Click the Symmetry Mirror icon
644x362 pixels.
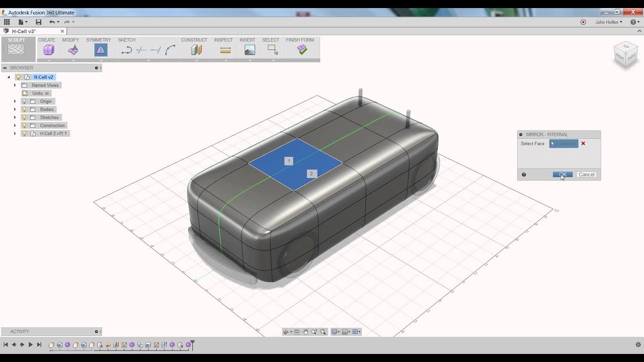(101, 50)
